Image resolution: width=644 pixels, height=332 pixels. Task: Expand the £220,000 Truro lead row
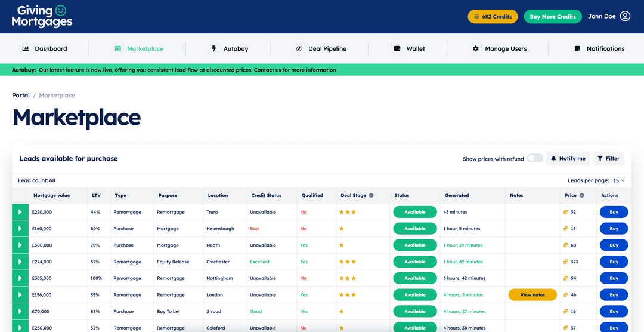20,213
